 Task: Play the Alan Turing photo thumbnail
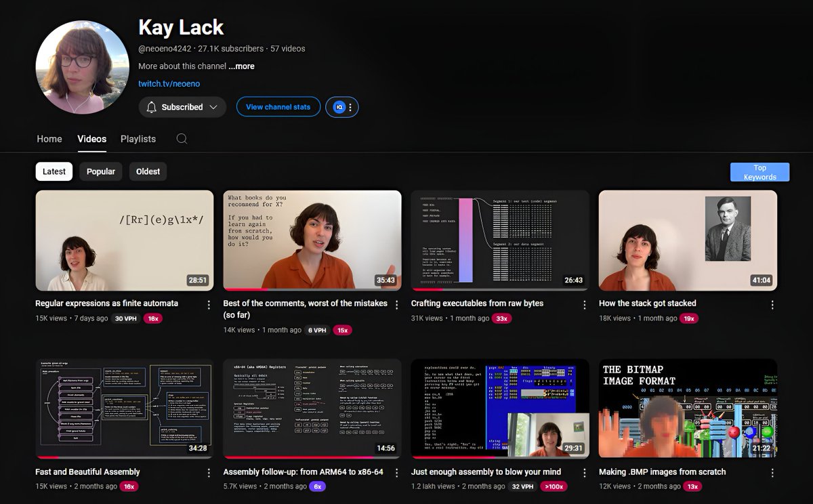pyautogui.click(x=688, y=240)
